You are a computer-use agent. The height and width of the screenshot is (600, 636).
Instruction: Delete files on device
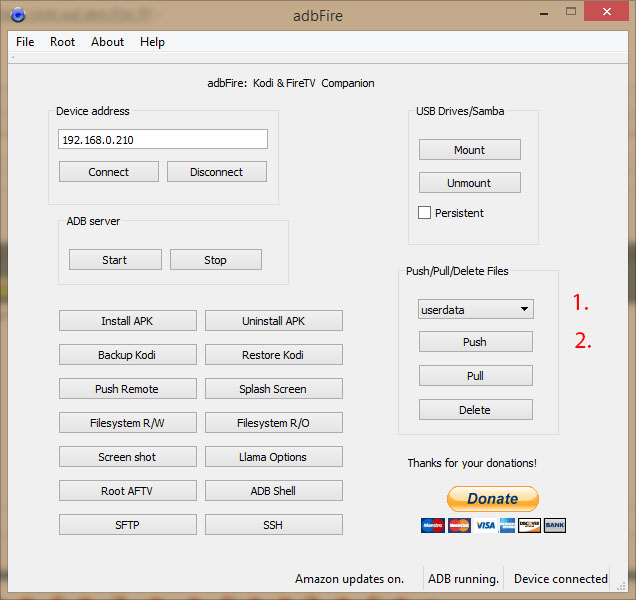coord(476,410)
